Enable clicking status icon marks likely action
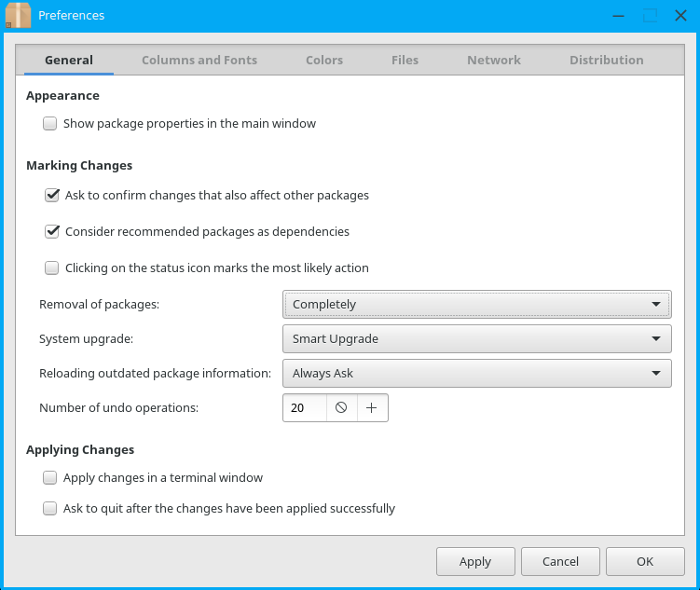The width and height of the screenshot is (700, 590). click(52, 268)
